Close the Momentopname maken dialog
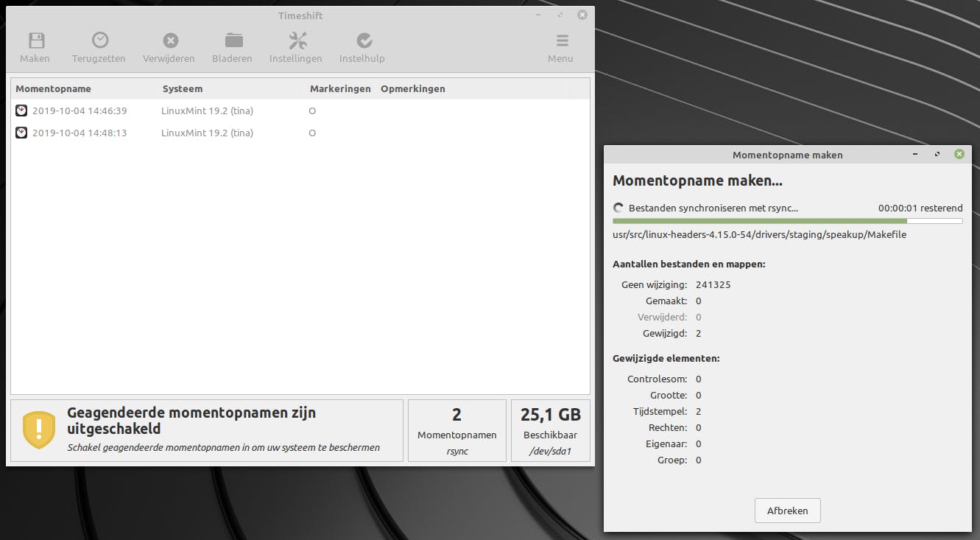 959,155
